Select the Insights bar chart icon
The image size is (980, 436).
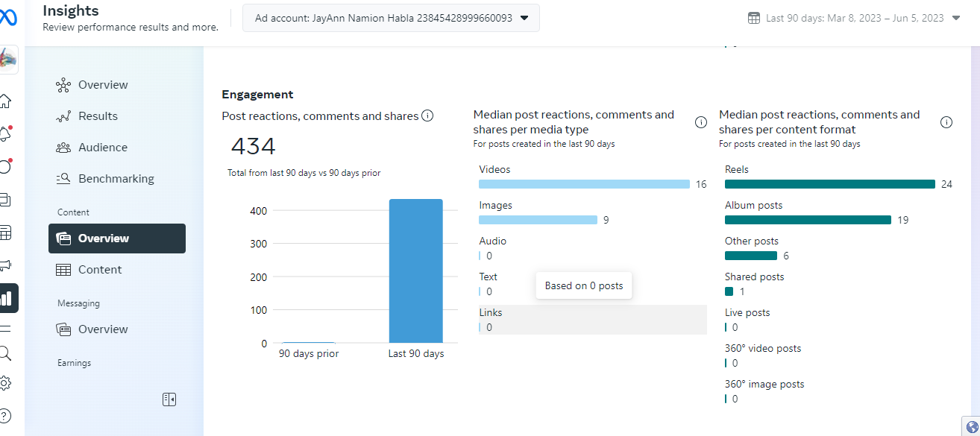7,298
